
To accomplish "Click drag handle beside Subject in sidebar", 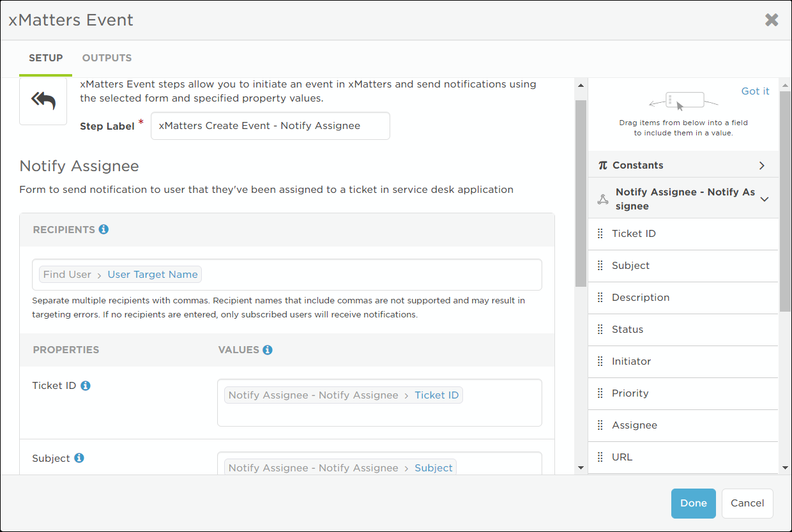I will coord(600,266).
